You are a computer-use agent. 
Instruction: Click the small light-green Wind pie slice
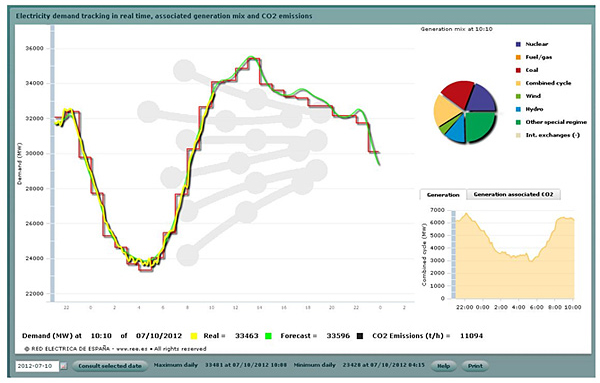click(446, 127)
